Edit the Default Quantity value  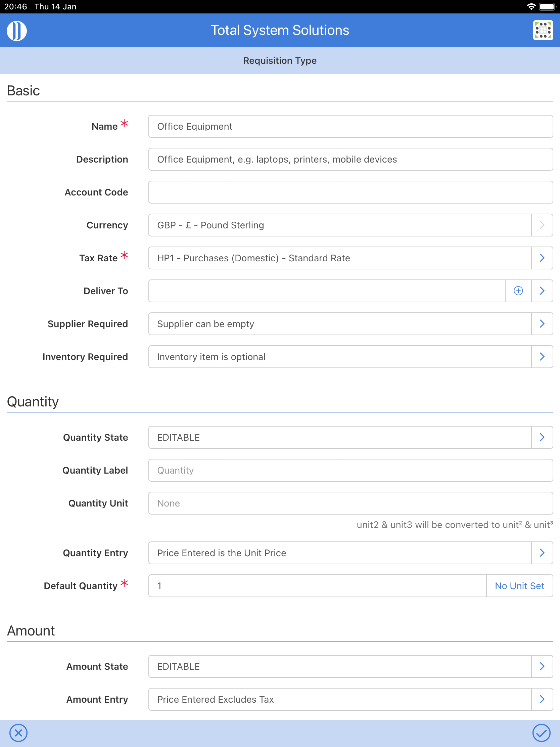pyautogui.click(x=304, y=586)
